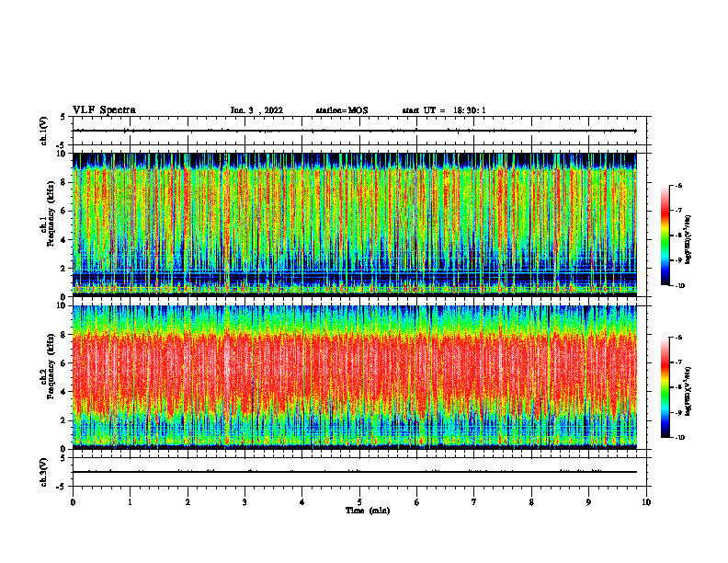The image size is (728, 563).
Task: Click the ch.1 spectrogram color scale bar
Action: tap(665, 236)
